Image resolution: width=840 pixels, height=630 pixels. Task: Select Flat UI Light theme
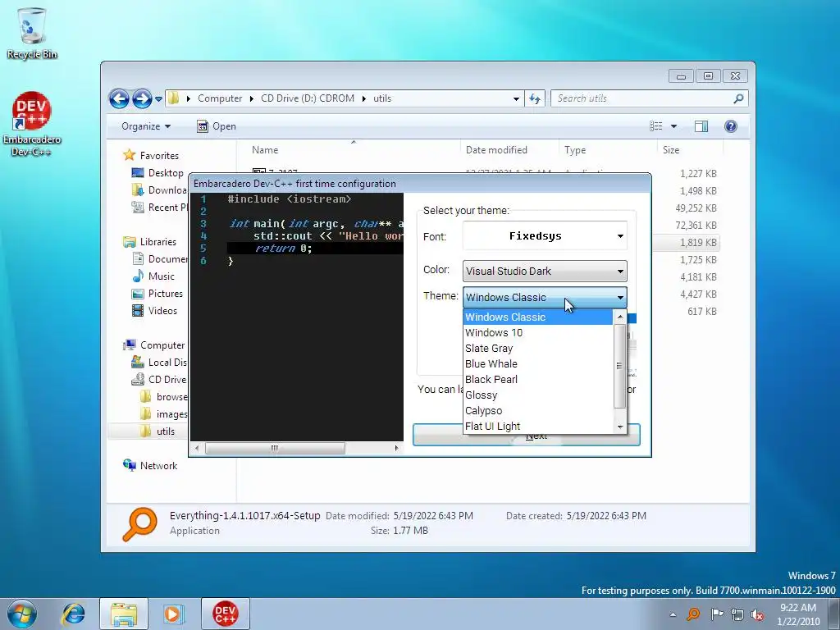537,426
